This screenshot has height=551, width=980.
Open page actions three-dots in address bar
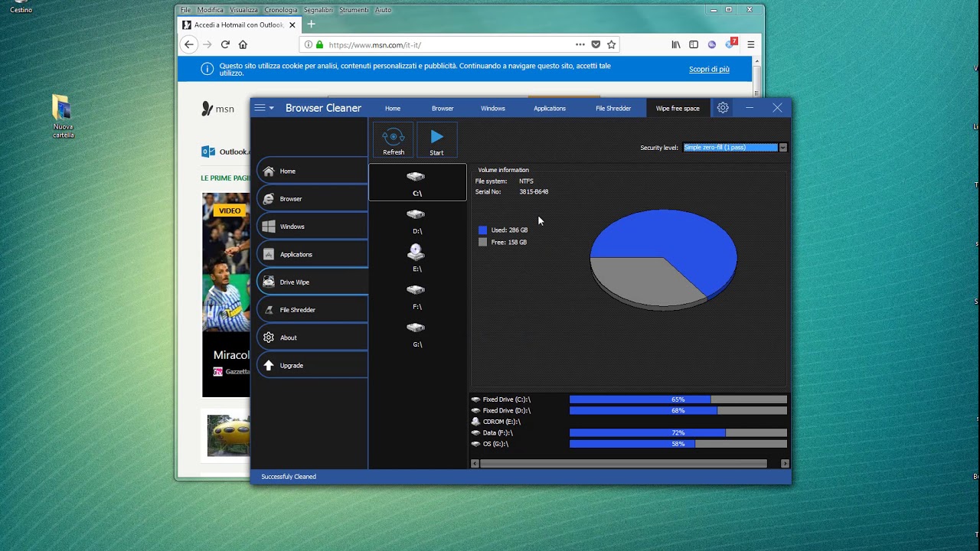coord(580,44)
